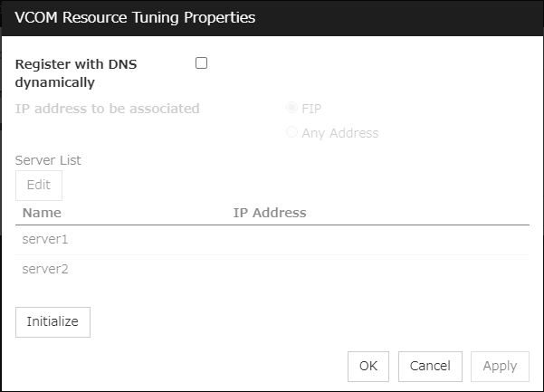
Task: Click the 'Any Address' option label text
Action: click(x=339, y=133)
